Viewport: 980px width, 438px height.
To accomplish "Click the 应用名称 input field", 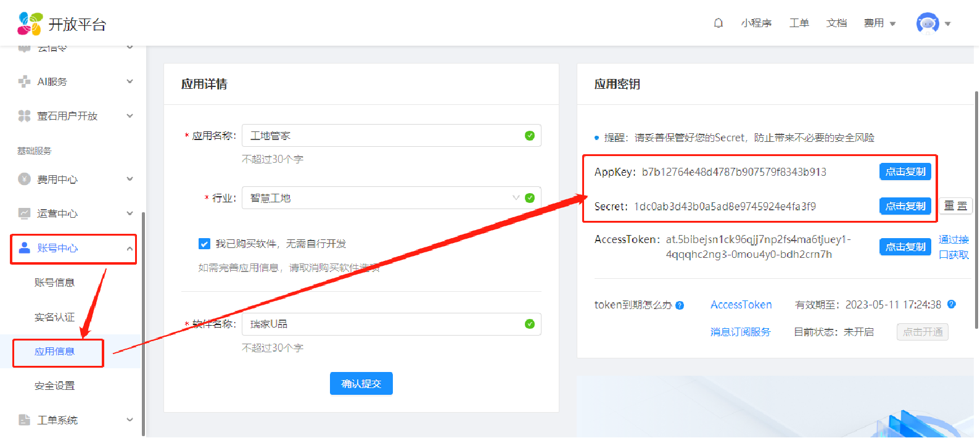I will (x=382, y=136).
